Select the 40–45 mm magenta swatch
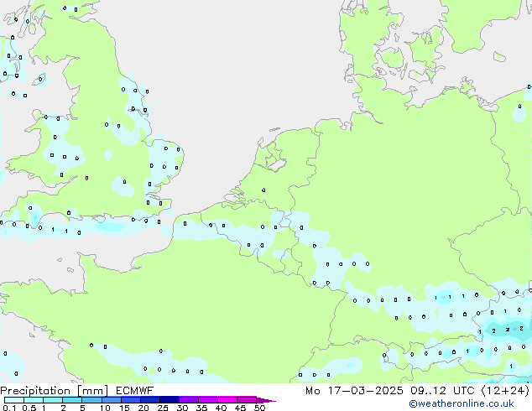 tap(227, 400)
